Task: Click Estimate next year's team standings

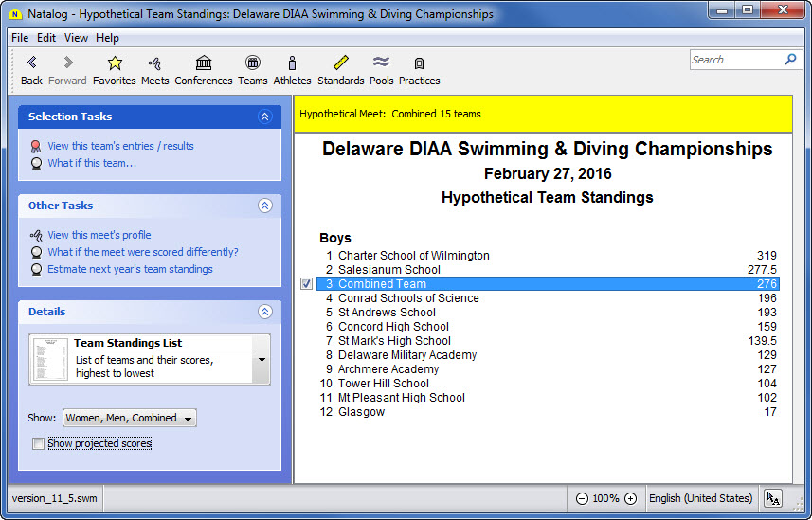Action: 130,269
